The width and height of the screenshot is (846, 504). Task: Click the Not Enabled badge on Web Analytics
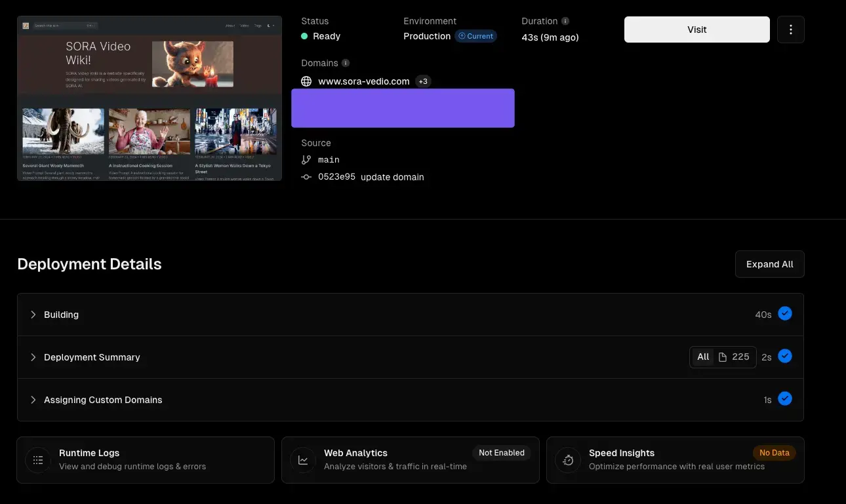tap(502, 453)
